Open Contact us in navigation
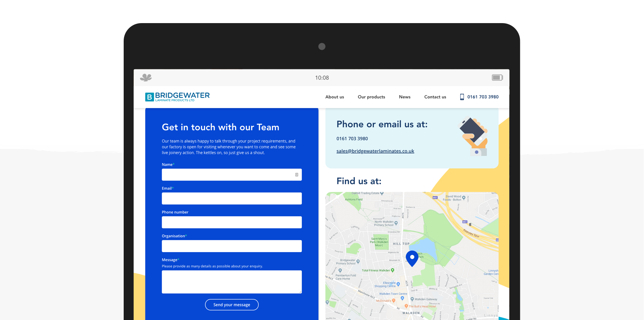Screen dimensions: 644x320 (435, 97)
